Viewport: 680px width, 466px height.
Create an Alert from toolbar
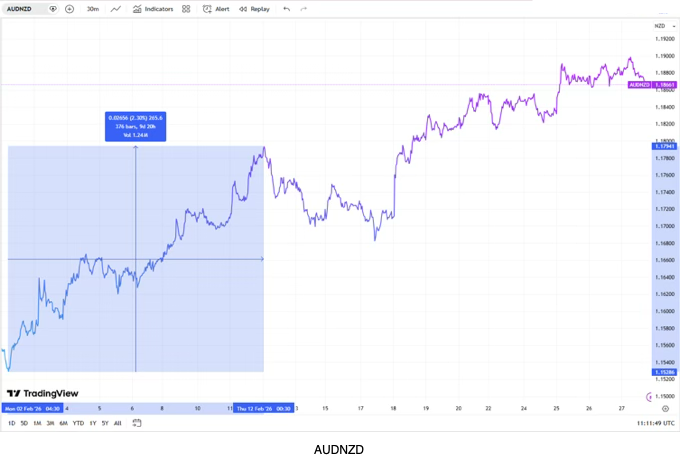216,9
